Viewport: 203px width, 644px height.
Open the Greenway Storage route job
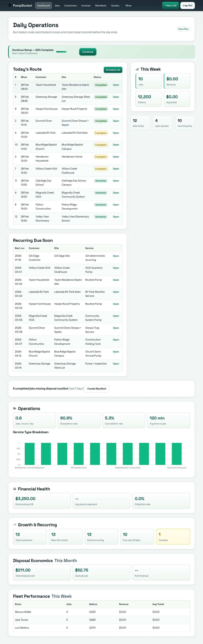click(116, 97)
